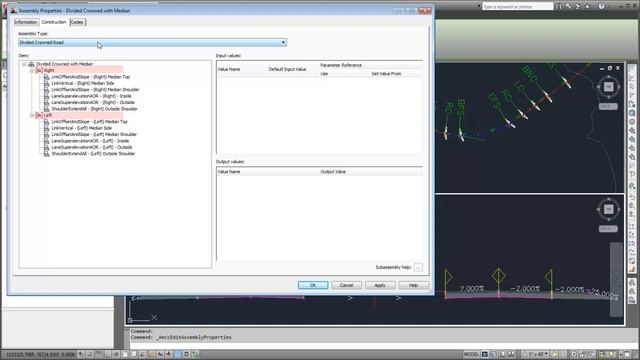Select LaneSuperelevationAOR (Right) Outside row
Viewport: 640px width, 360px height.
(93, 102)
